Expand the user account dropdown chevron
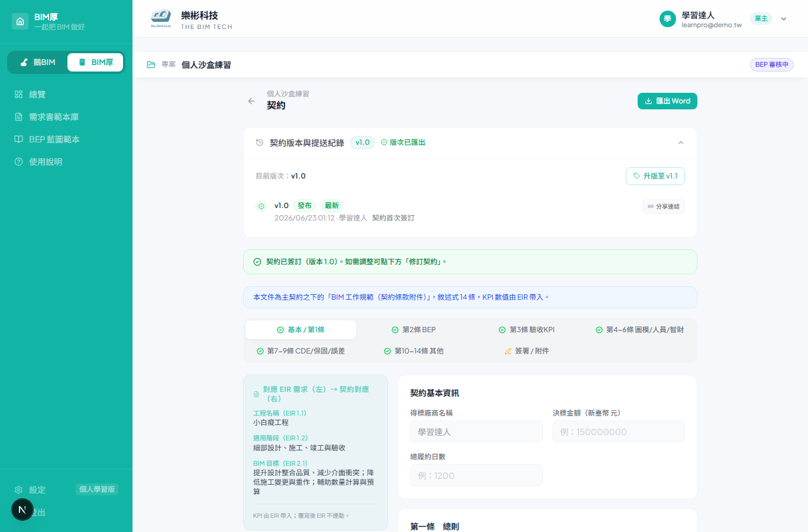Image resolution: width=808 pixels, height=532 pixels. coord(784,19)
